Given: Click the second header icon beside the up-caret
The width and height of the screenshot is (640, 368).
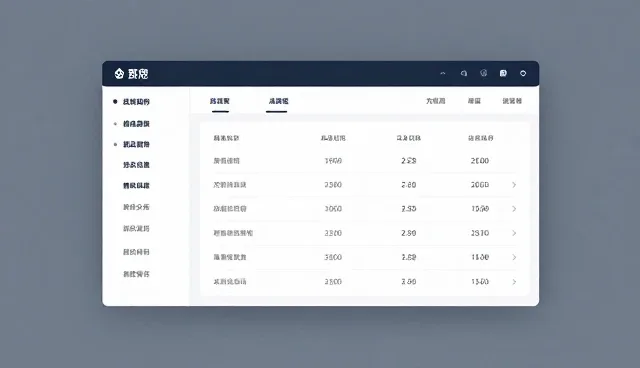Looking at the screenshot, I should [x=464, y=73].
